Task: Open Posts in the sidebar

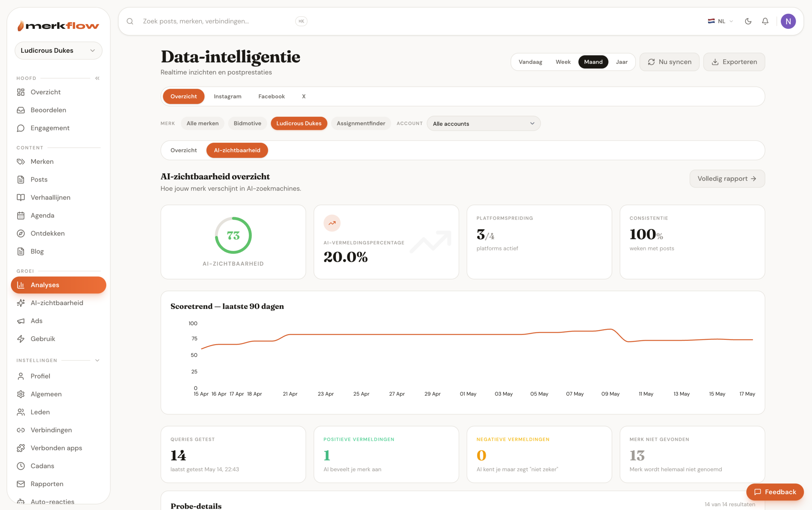Action: tap(58, 179)
